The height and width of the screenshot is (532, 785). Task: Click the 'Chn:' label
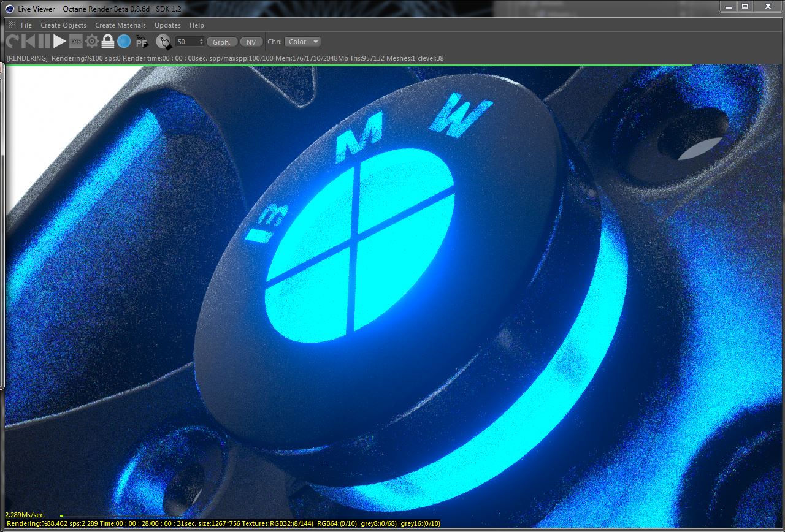pos(274,42)
